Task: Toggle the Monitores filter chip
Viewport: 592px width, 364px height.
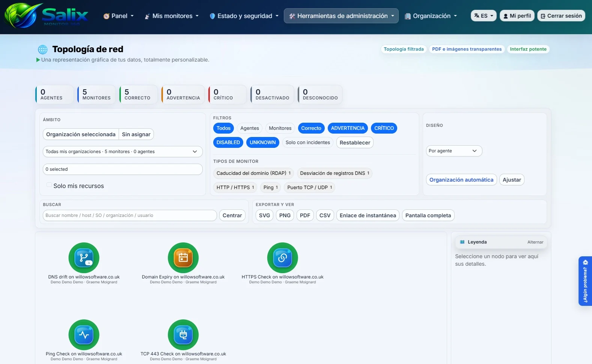Action: point(280,128)
